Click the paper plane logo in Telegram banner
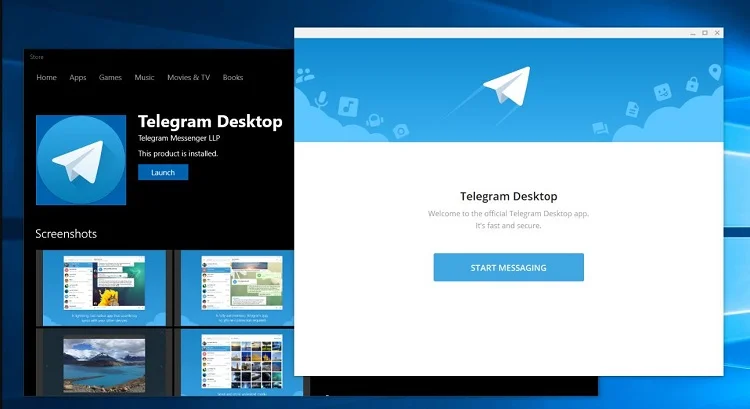 click(508, 86)
